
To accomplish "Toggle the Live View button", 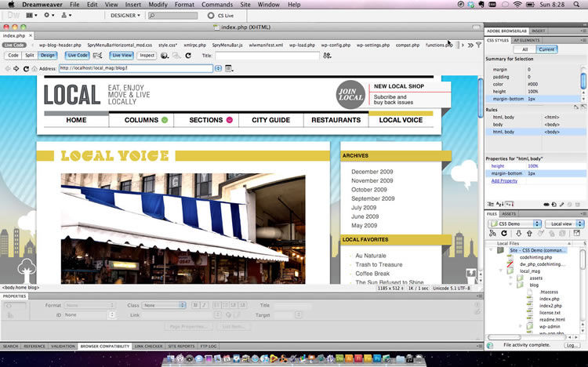I will pos(122,56).
